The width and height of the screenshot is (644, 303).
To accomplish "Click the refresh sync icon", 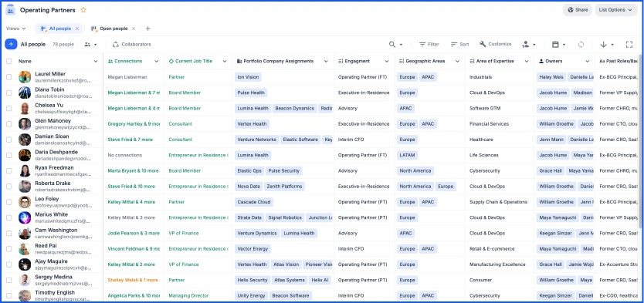I will tap(581, 44).
